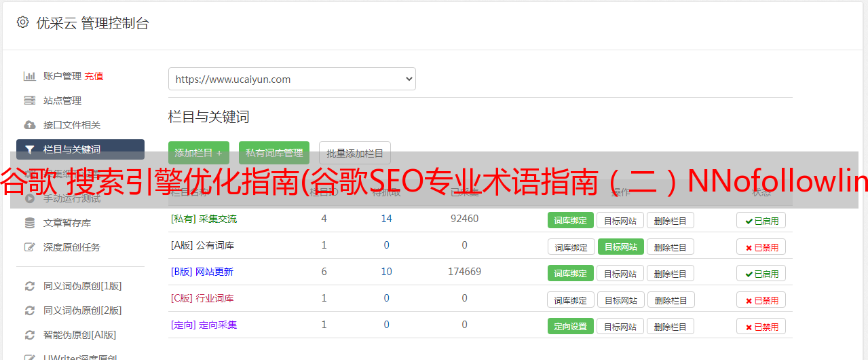Click 词库绑定 for the 行业词库 row
The width and height of the screenshot is (868, 360).
(571, 300)
